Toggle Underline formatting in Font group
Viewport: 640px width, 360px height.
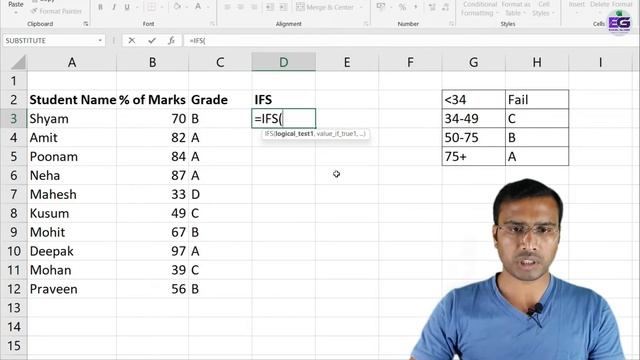(127, 7)
